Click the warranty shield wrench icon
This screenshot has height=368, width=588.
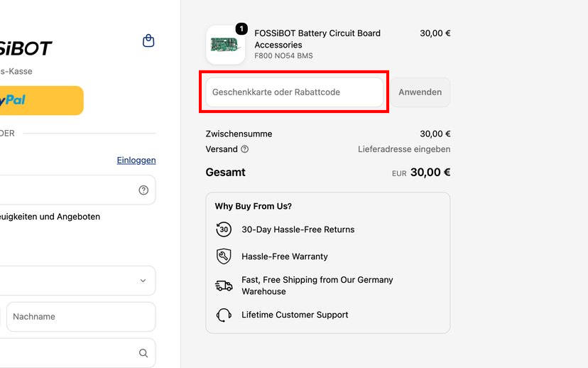(224, 256)
